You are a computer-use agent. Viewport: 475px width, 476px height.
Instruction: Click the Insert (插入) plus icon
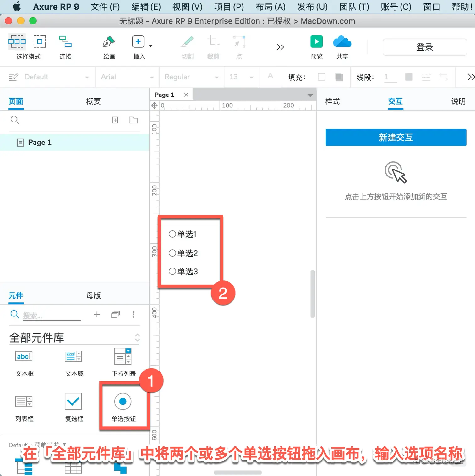click(x=138, y=42)
